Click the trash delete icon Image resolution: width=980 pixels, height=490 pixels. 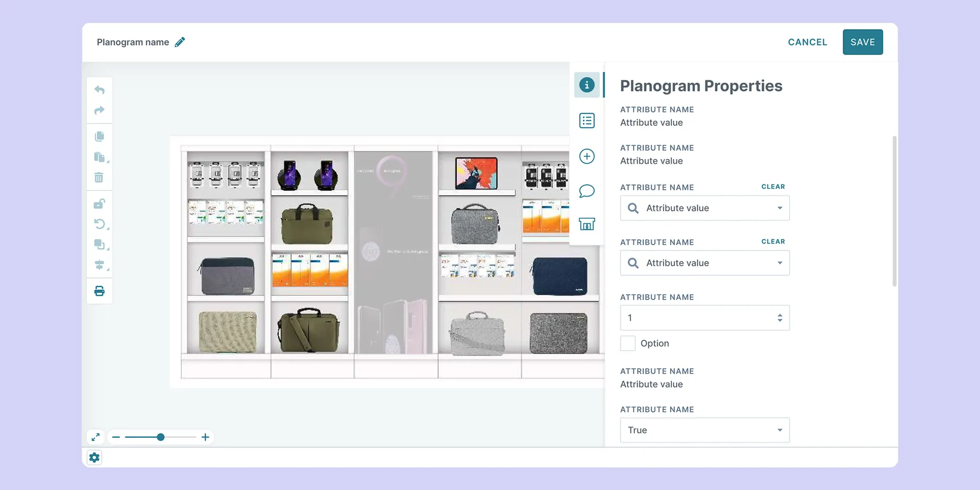[x=99, y=177]
